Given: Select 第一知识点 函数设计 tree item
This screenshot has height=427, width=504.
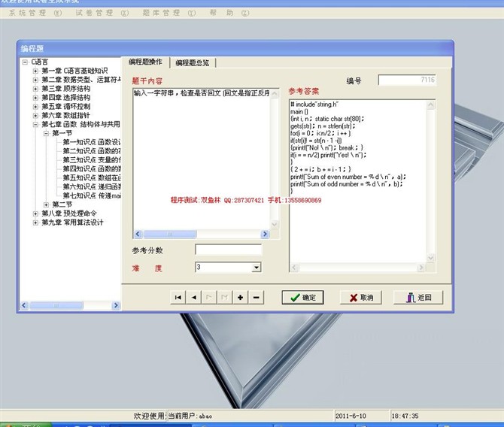Looking at the screenshot, I should pyautogui.click(x=92, y=142).
